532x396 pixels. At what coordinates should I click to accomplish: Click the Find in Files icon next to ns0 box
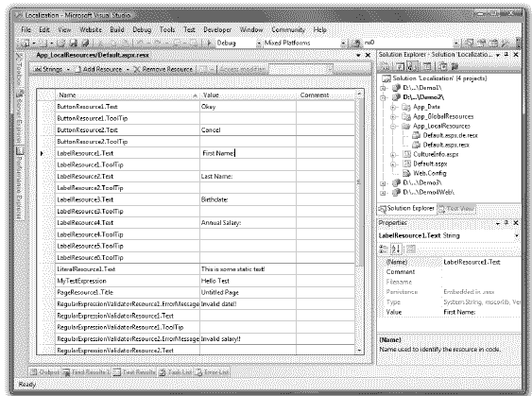pyautogui.click(x=355, y=43)
